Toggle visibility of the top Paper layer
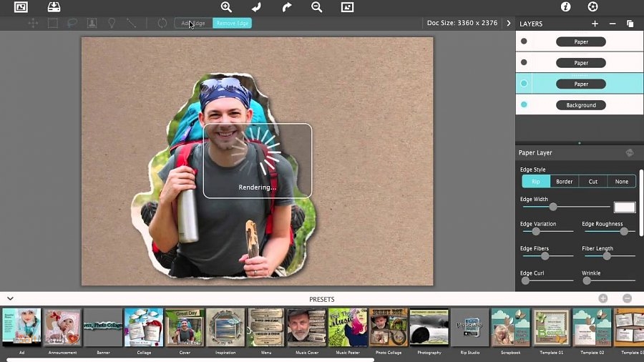 coord(524,41)
